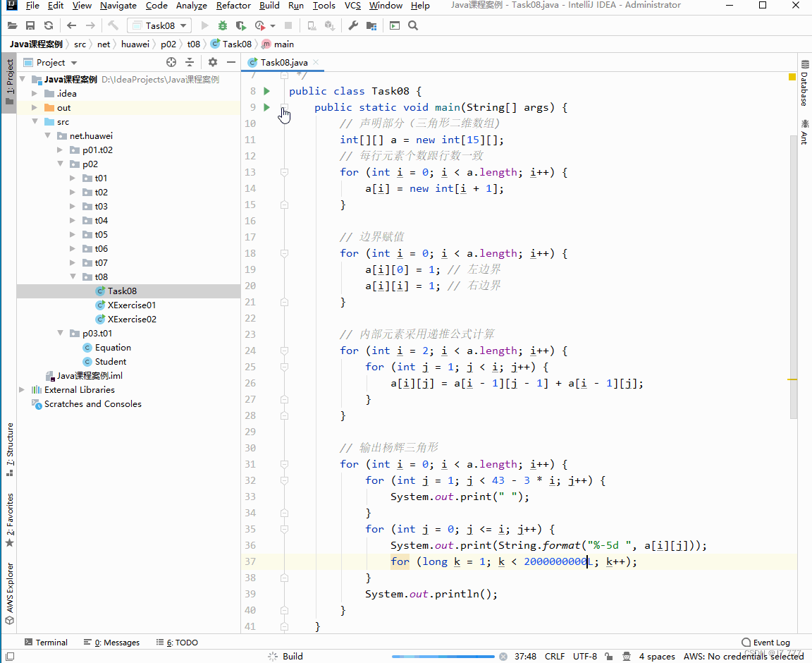Toggle the 2: Favorites tool window

point(9,520)
